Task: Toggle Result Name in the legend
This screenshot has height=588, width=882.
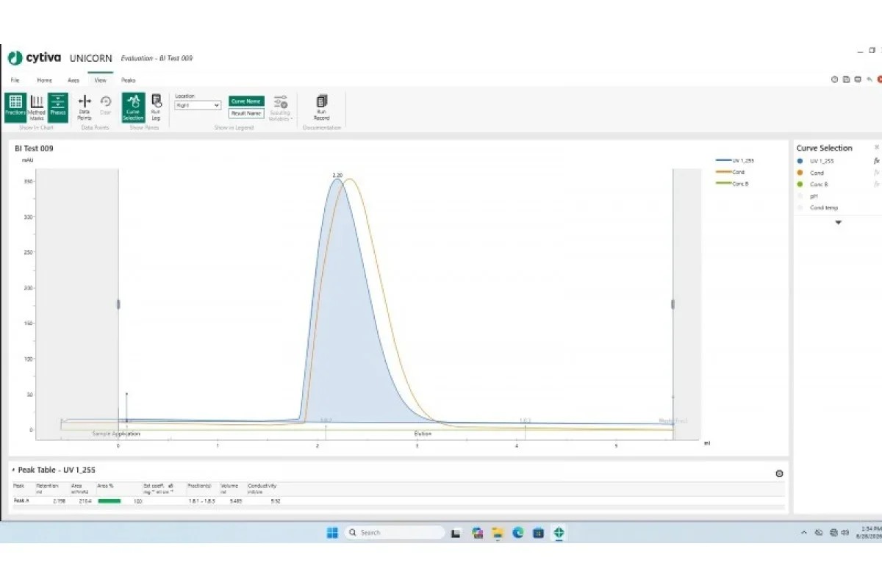Action: click(246, 113)
